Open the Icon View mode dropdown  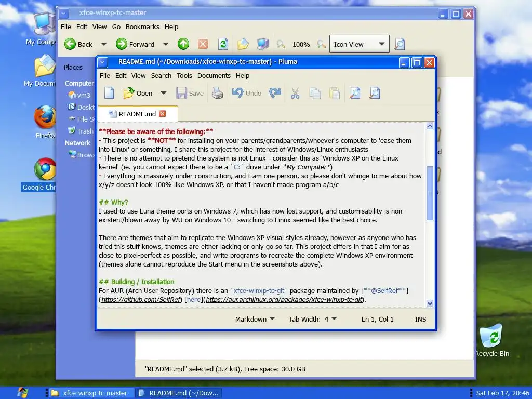(x=360, y=44)
